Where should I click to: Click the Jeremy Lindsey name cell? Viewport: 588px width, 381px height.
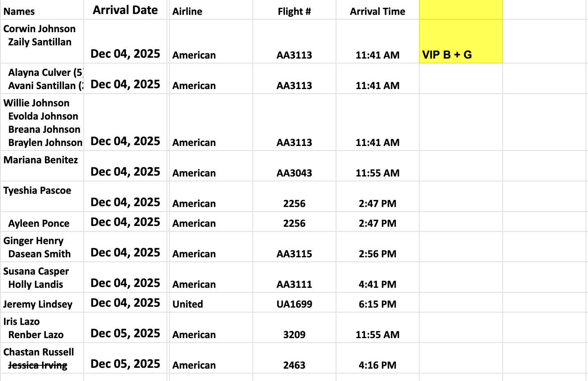tap(42, 303)
